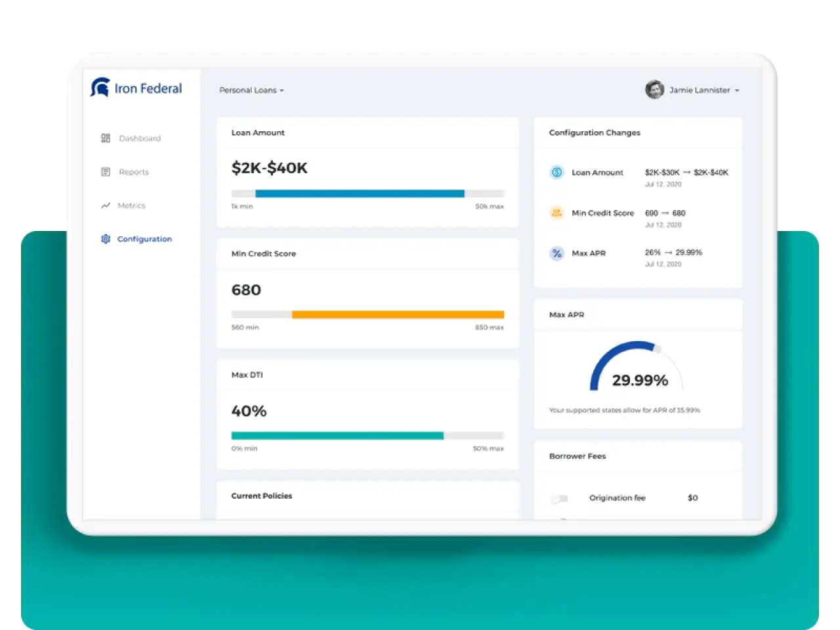Click the Min Credit Score people icon
The image size is (840, 630).
pyautogui.click(x=556, y=213)
